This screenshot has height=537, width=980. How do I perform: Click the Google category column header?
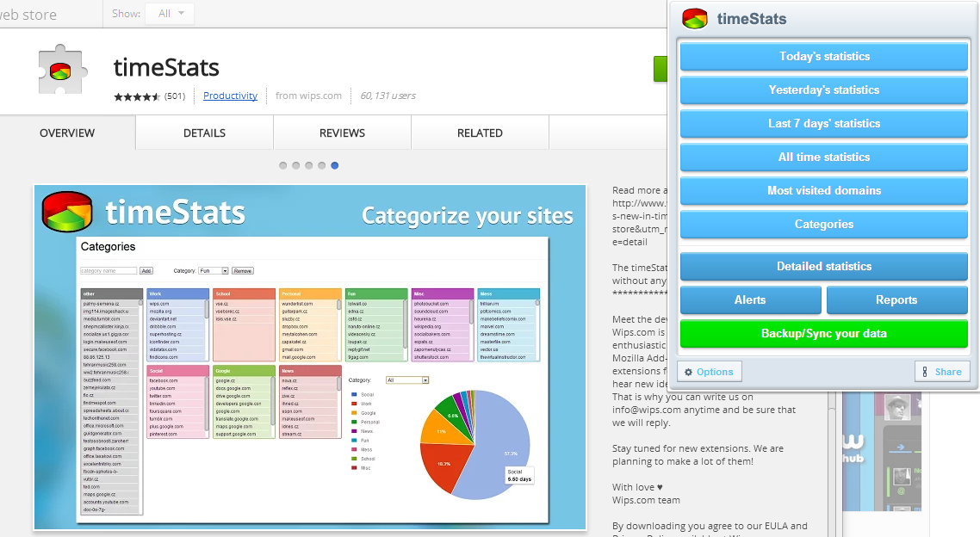244,371
